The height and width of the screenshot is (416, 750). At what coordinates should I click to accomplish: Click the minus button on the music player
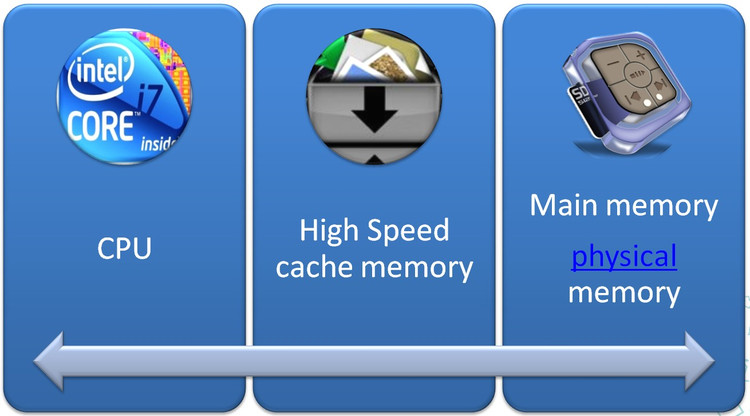click(x=613, y=63)
